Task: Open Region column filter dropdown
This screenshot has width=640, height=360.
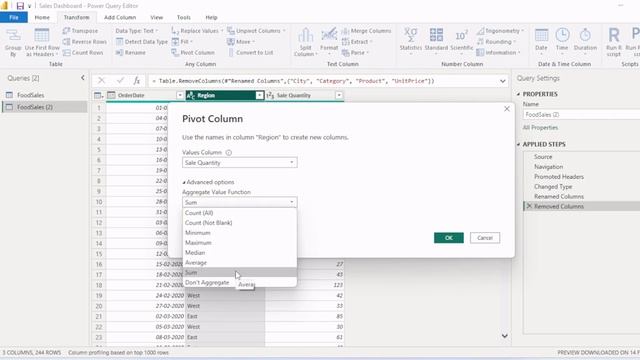Action: pyautogui.click(x=259, y=96)
